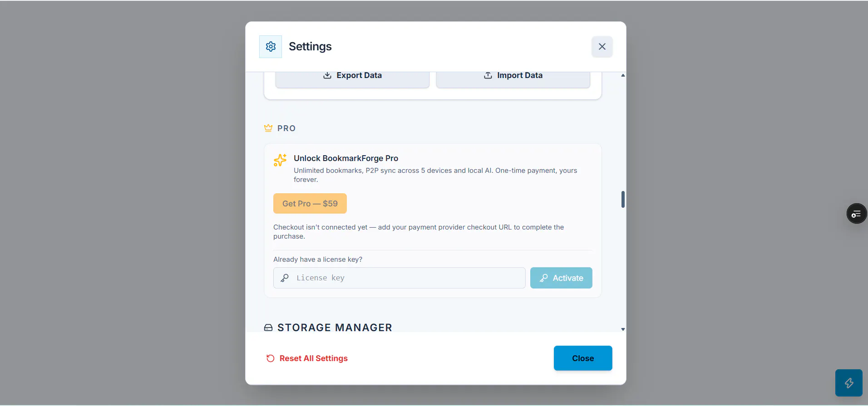Click the 'Unlimited bookmarks, P2P sync' description text
The height and width of the screenshot is (406, 868).
coord(435,175)
